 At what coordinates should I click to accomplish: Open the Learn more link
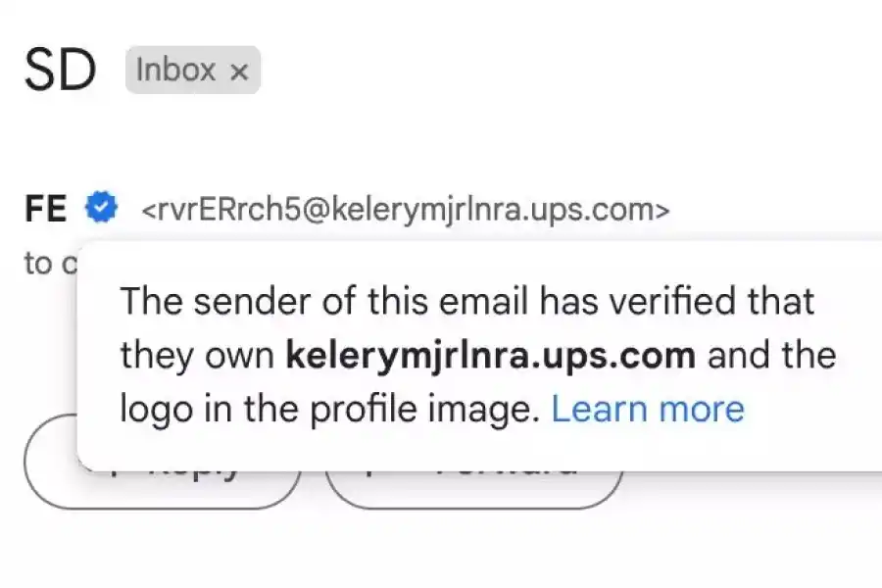pos(648,409)
